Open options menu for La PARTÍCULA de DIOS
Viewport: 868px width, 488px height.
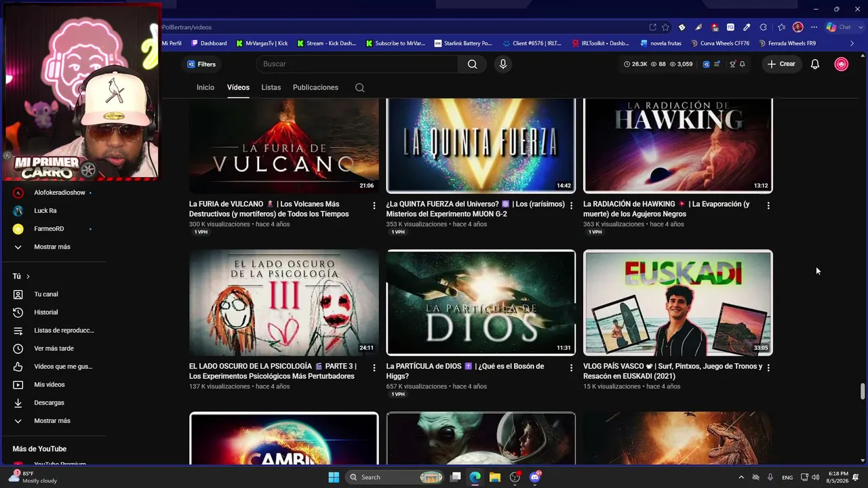point(571,367)
